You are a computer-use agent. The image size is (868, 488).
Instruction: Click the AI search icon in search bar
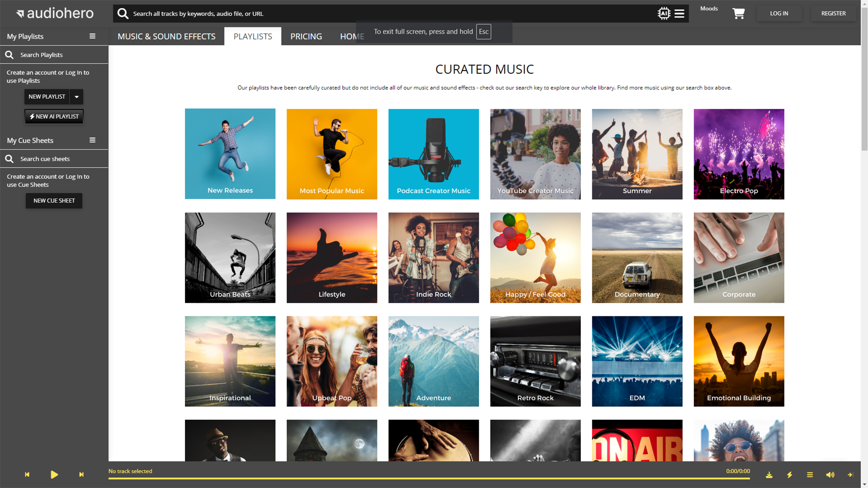coord(663,14)
